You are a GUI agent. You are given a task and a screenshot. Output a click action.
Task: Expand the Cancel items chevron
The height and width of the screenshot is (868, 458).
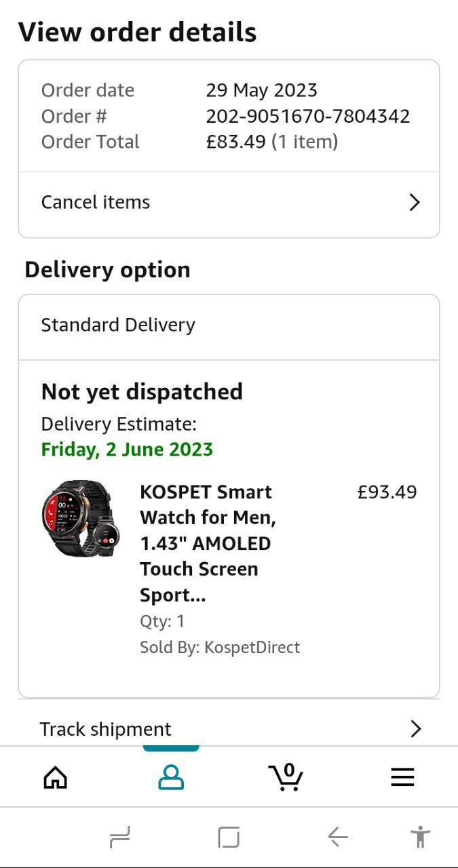click(x=415, y=202)
